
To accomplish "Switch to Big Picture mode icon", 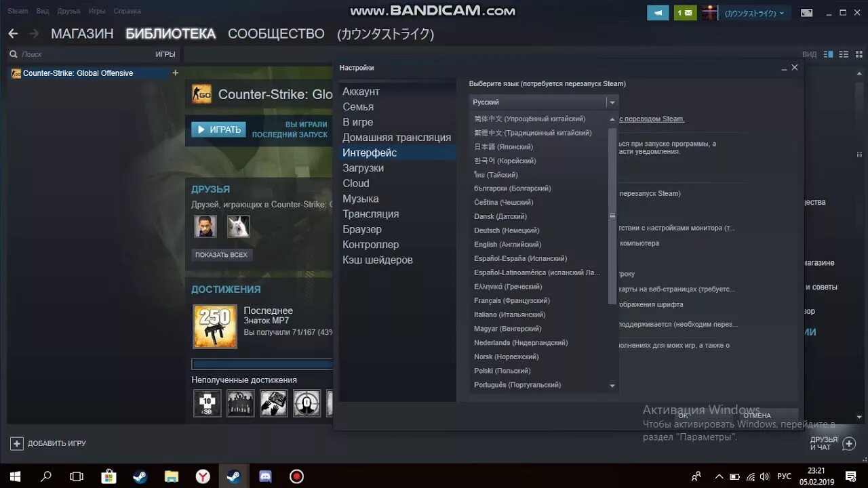I will pos(806,13).
